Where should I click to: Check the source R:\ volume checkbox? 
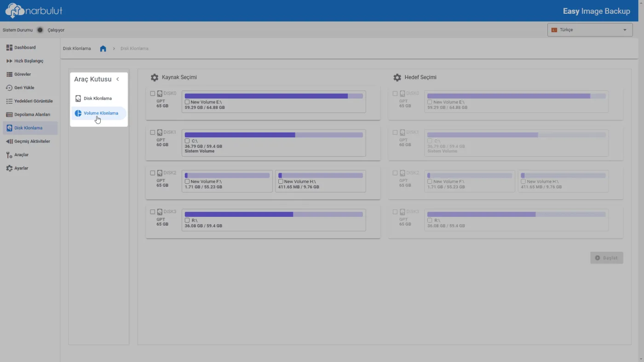click(187, 221)
